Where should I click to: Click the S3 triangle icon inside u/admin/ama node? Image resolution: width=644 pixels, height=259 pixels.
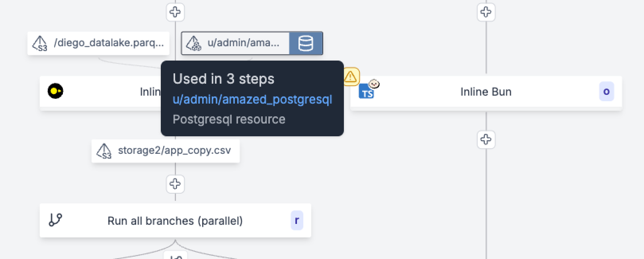click(x=193, y=43)
